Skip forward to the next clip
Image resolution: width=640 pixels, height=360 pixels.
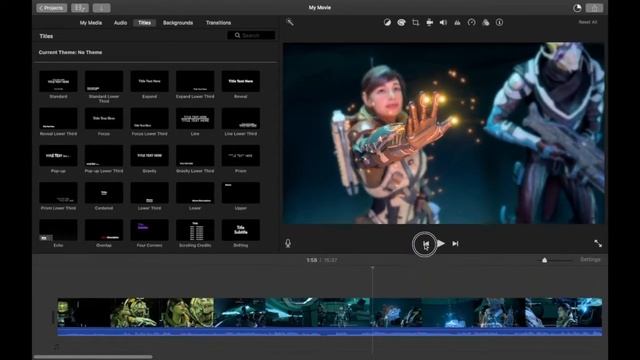pyautogui.click(x=455, y=243)
